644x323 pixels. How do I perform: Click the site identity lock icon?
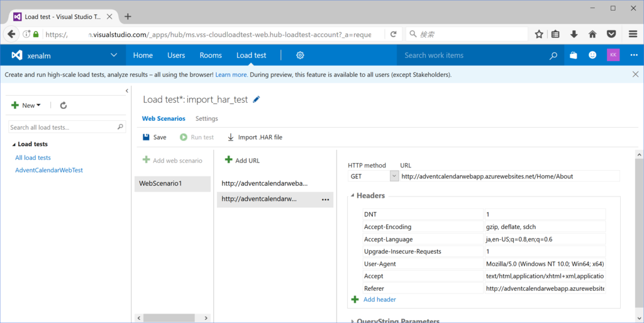tap(36, 34)
